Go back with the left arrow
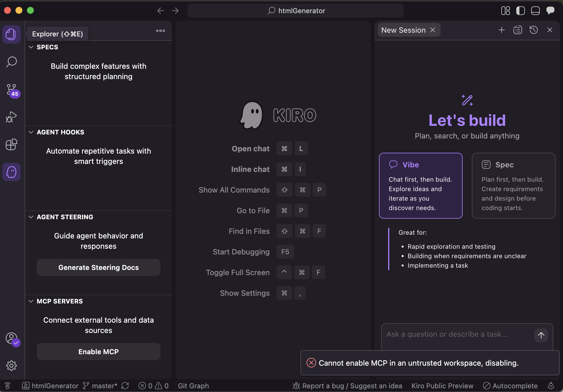 point(161,11)
